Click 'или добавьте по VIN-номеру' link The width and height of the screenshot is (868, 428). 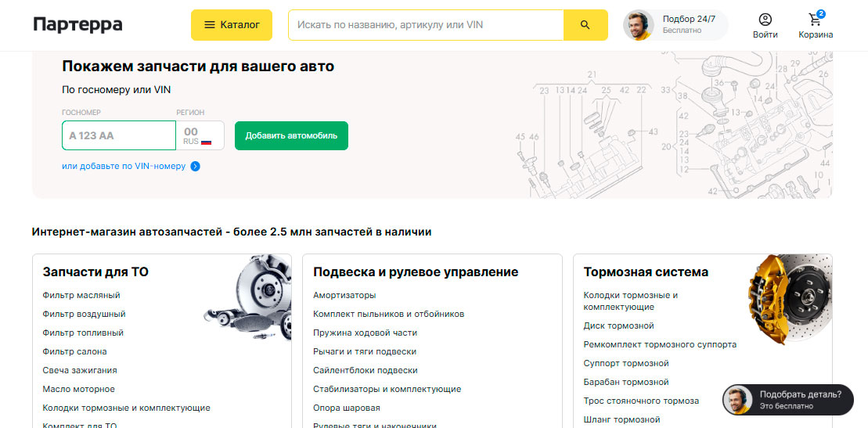(124, 166)
